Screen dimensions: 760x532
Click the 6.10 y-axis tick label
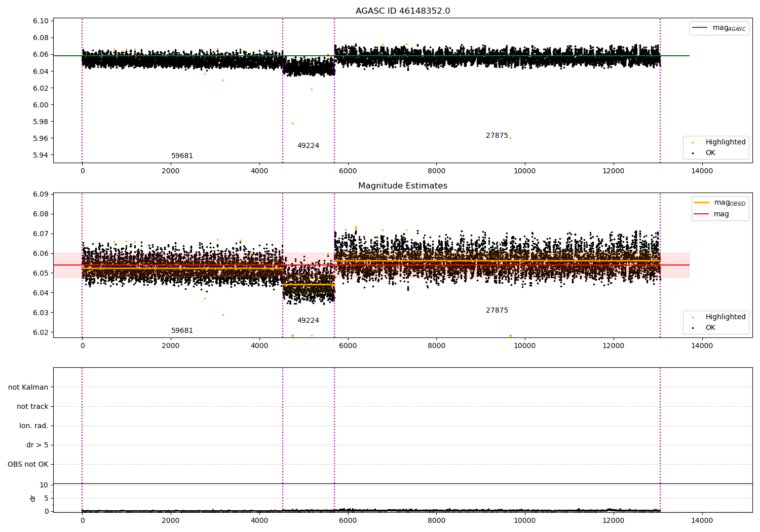tap(41, 21)
